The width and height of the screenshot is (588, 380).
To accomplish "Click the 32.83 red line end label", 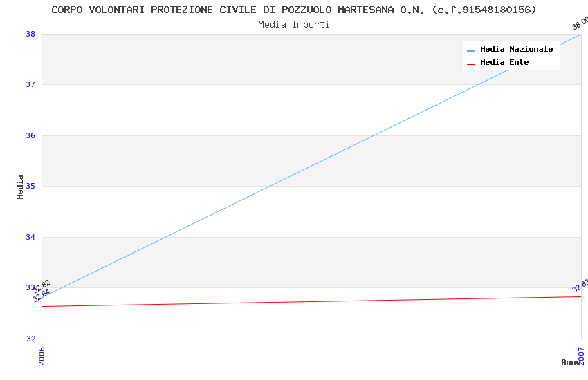I will click(580, 285).
